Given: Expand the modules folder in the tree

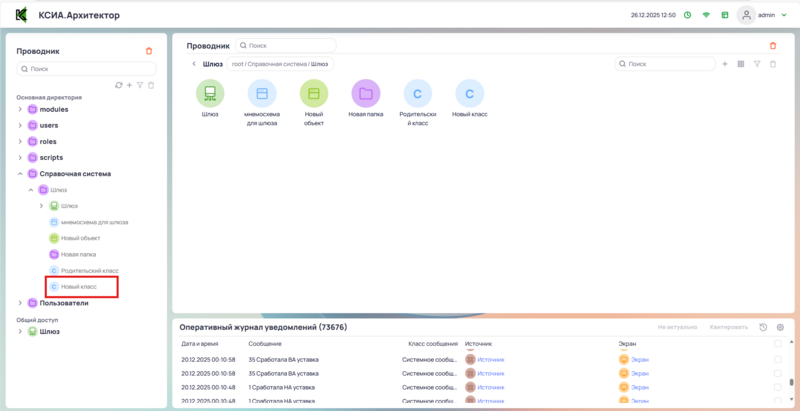Looking at the screenshot, I should coord(20,109).
